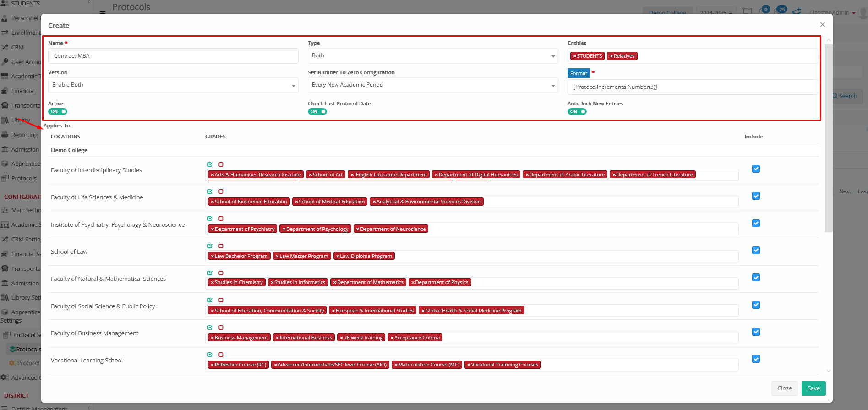Select all grades for Faculty of Interdisciplinary Studies
The height and width of the screenshot is (410, 868).
coord(210,164)
